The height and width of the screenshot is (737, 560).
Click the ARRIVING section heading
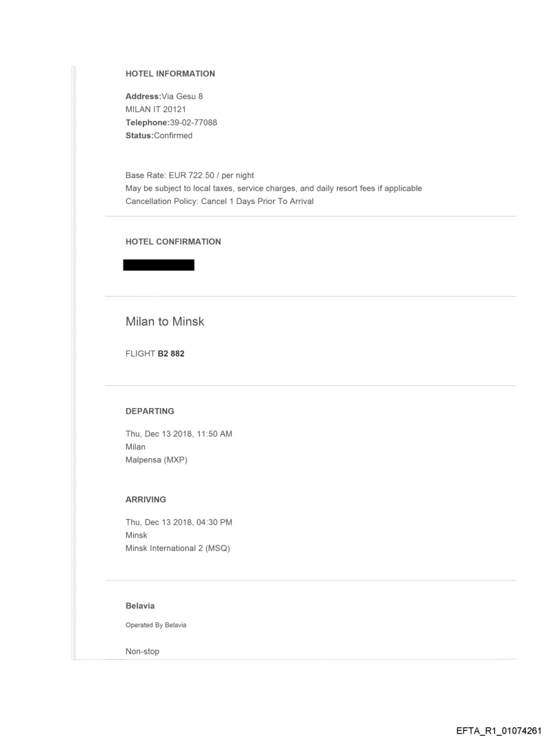point(146,499)
